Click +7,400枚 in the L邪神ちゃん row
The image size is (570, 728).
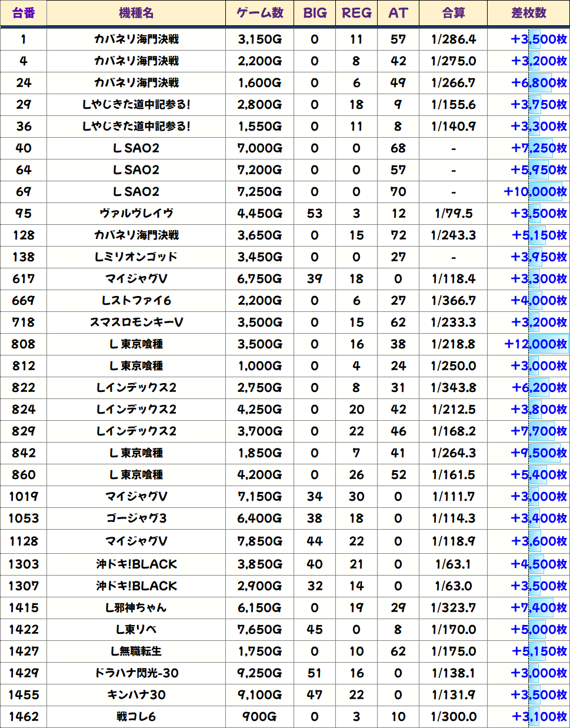point(539,607)
